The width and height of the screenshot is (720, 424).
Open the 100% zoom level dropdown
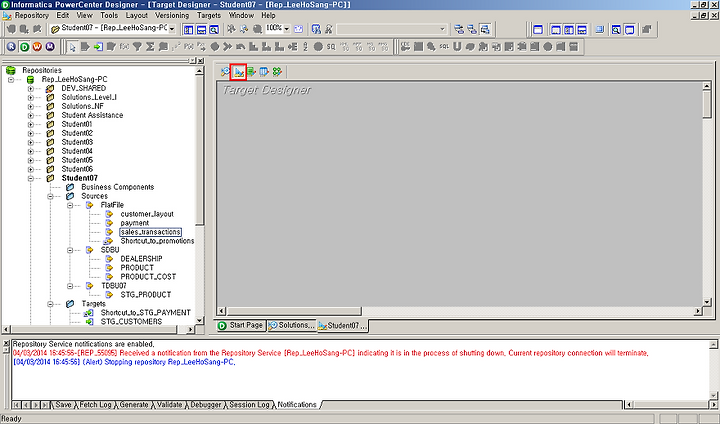(x=287, y=29)
